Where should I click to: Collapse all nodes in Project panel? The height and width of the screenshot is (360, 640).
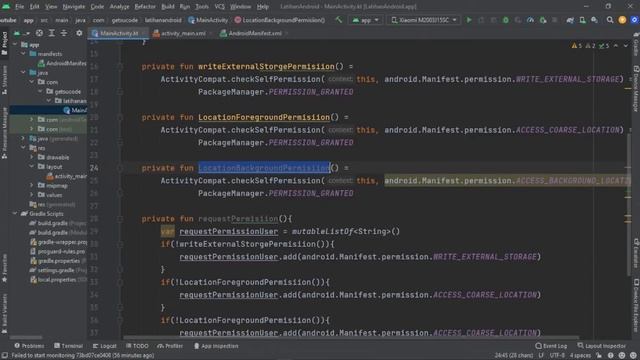click(x=64, y=33)
